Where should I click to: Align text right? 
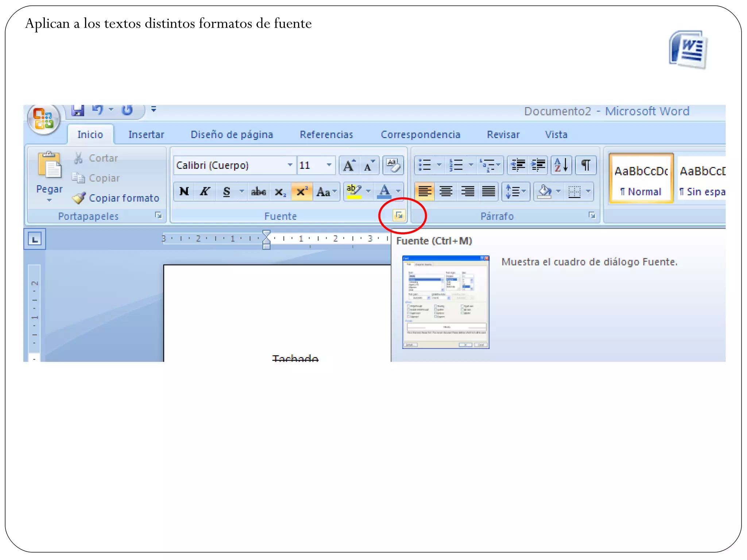pos(468,191)
